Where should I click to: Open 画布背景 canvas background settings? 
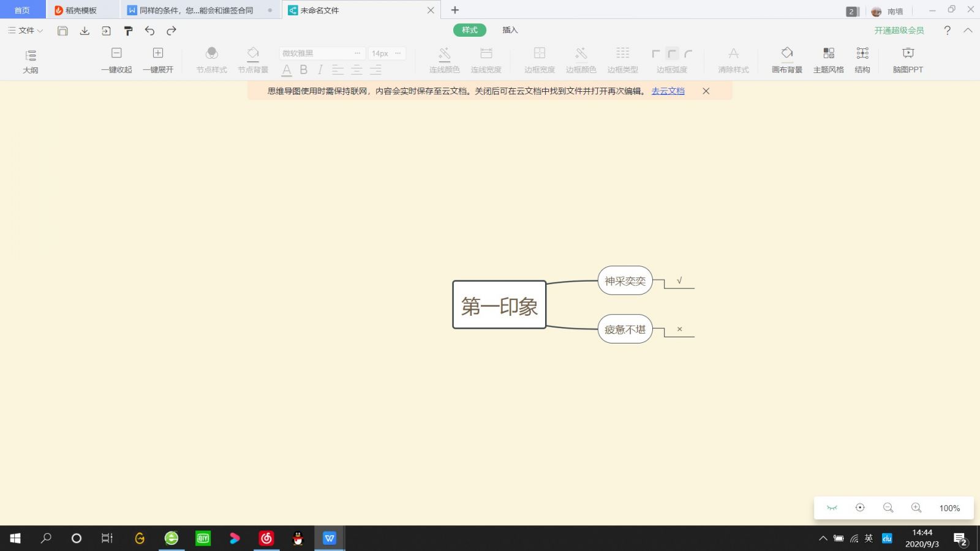point(787,60)
